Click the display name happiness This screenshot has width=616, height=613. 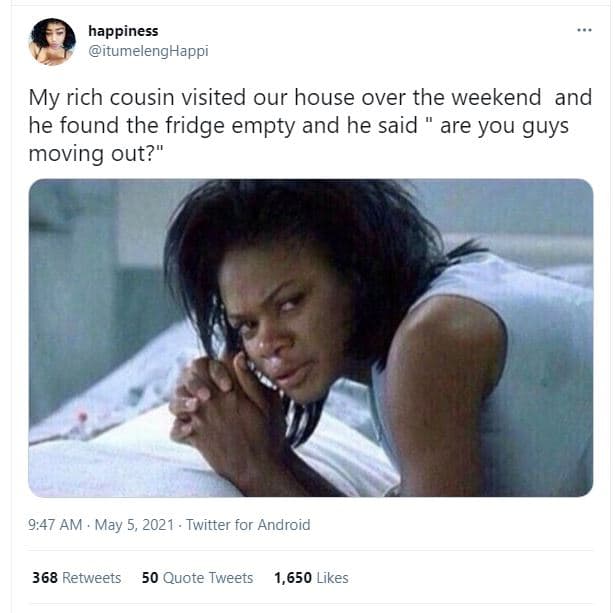coord(123,31)
